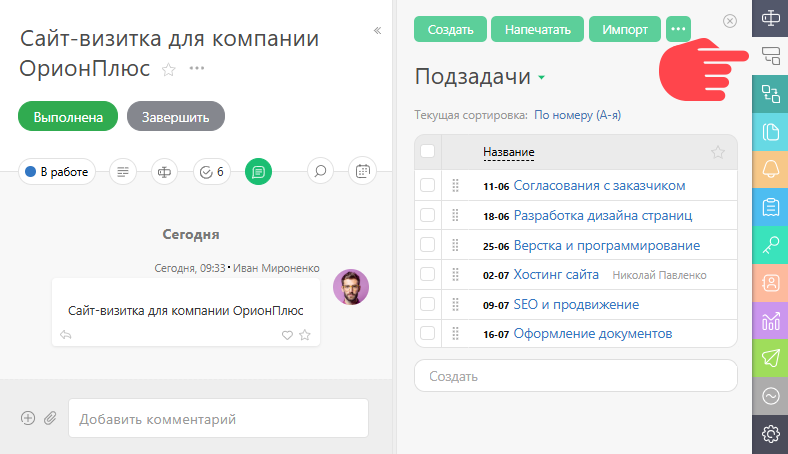Open the checklist tab showing 6
Viewport: 788px width, 454px height.
[x=212, y=172]
